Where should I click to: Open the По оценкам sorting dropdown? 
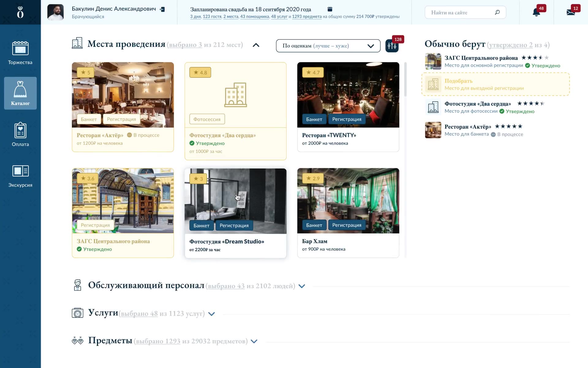point(328,46)
